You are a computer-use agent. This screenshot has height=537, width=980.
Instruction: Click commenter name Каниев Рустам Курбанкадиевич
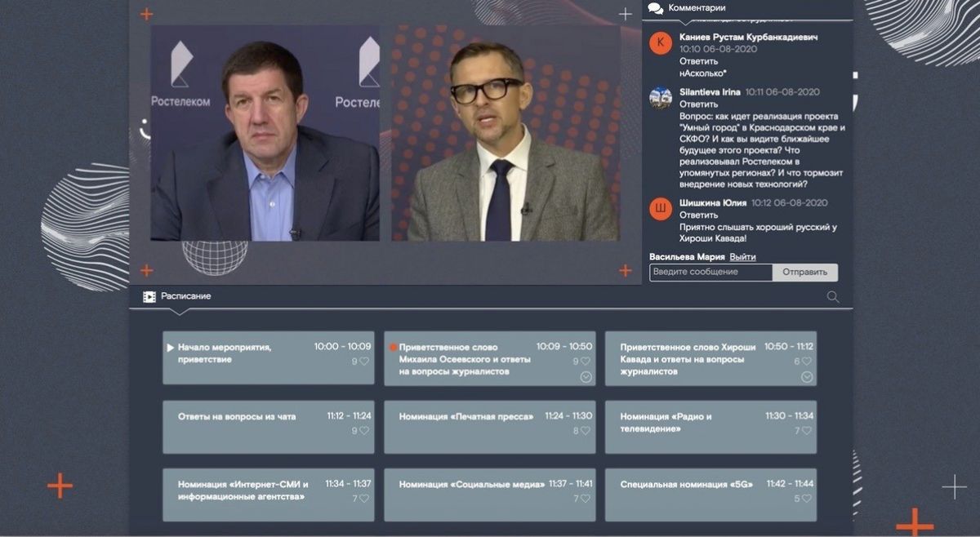[749, 38]
